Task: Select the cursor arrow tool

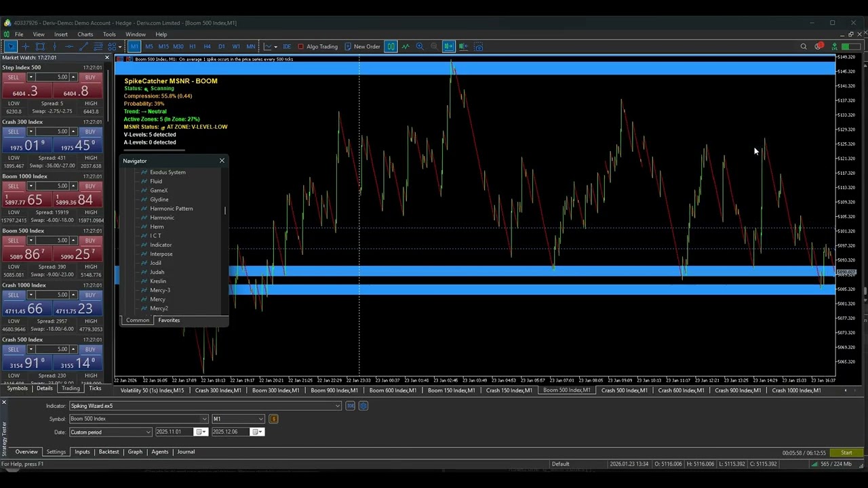Action: tap(11, 47)
